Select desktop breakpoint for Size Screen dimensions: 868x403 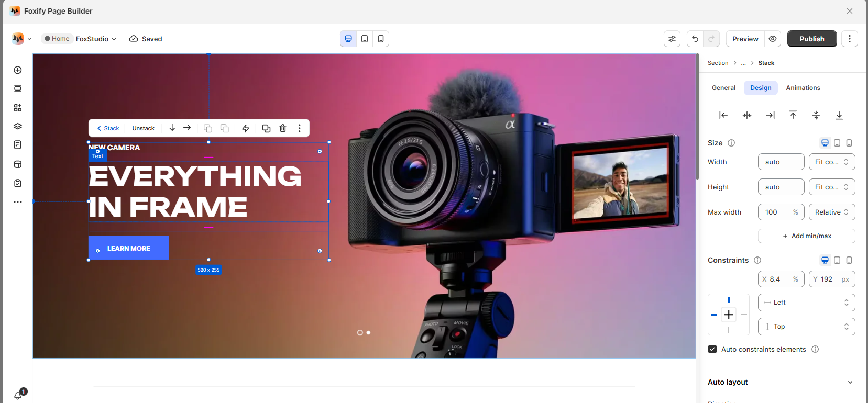pos(825,143)
